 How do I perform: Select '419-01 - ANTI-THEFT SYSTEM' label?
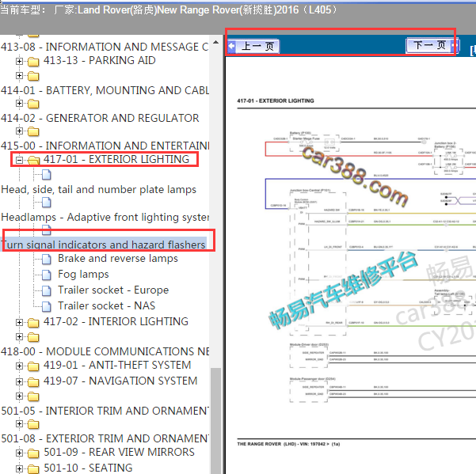(117, 365)
